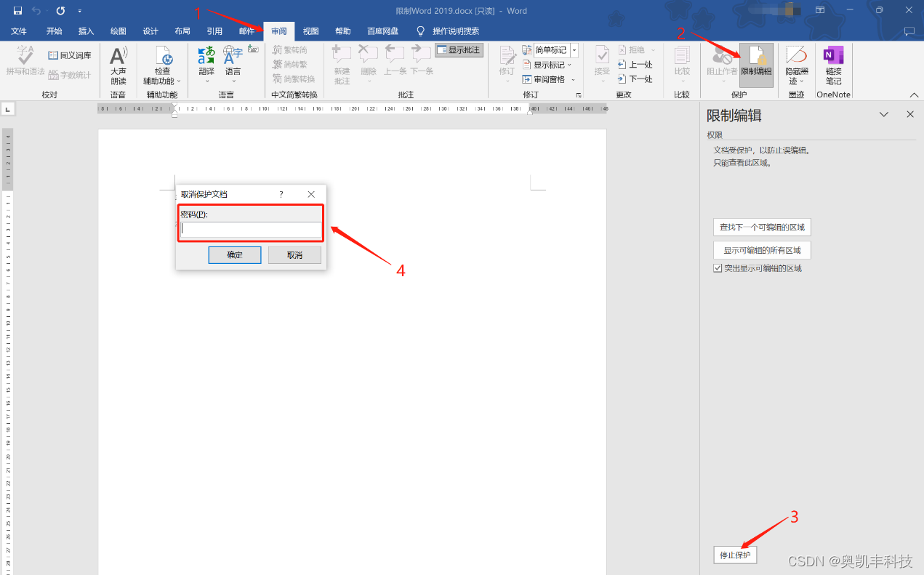Uncheck 突出显示可编辑的区域 checkbox
The width and height of the screenshot is (924, 575).
718,268
